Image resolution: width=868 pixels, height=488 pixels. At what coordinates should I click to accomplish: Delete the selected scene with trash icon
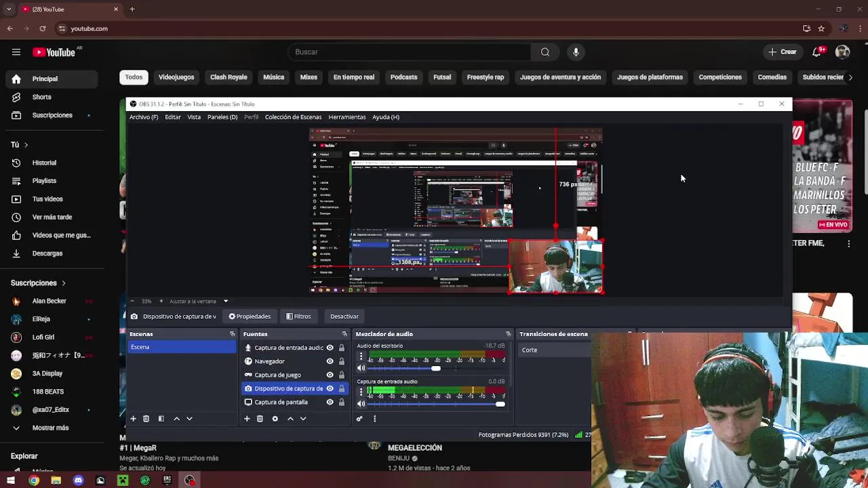tap(146, 419)
